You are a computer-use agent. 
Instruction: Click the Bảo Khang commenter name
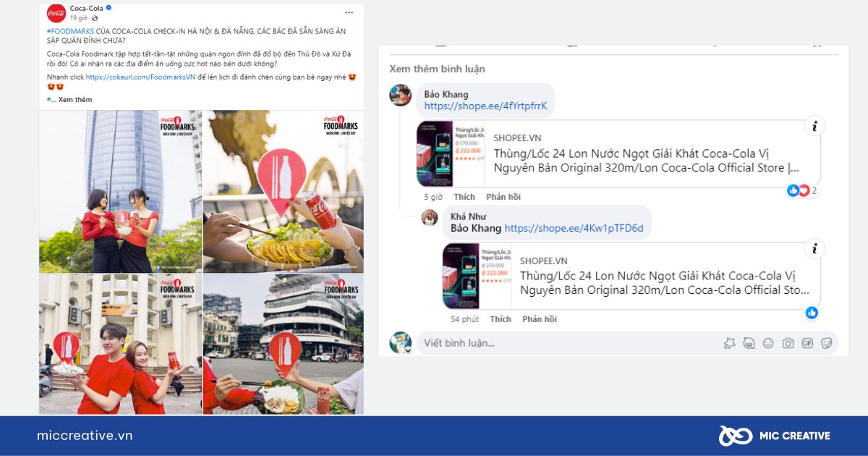pos(446,94)
